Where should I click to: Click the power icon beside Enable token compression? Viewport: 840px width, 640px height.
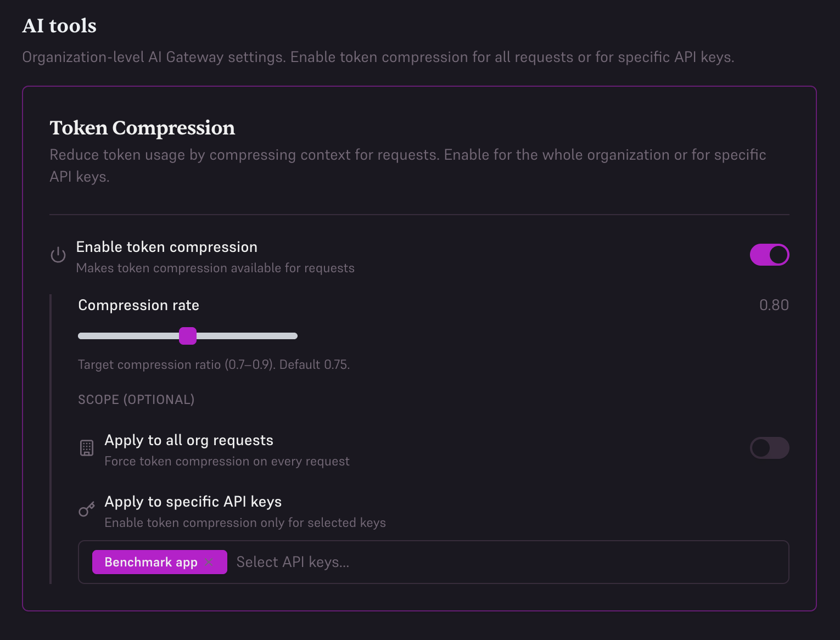(58, 255)
